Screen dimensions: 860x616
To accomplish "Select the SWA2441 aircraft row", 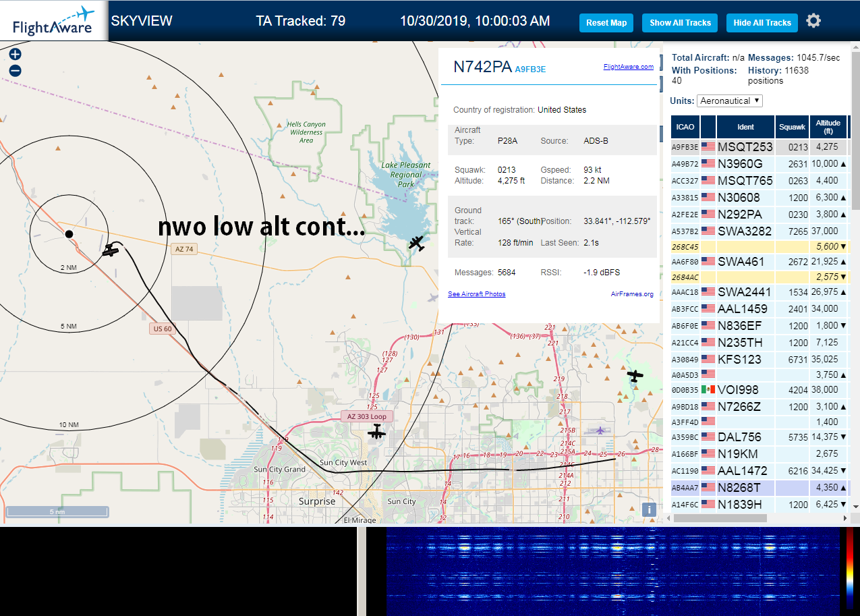I will pyautogui.click(x=759, y=292).
